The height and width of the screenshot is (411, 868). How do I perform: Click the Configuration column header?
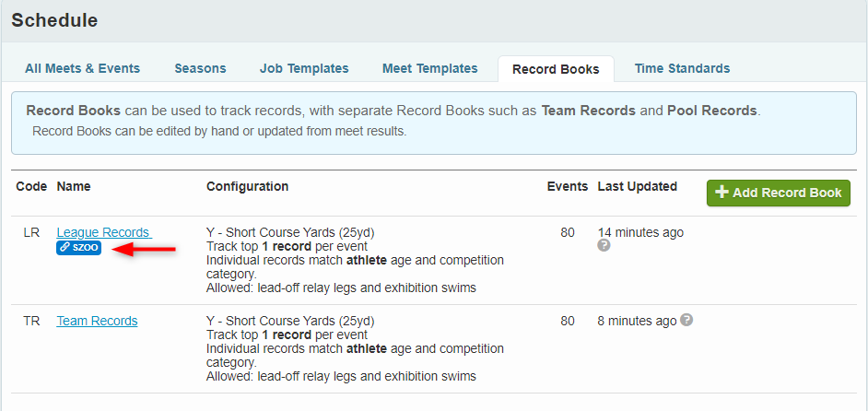point(247,186)
